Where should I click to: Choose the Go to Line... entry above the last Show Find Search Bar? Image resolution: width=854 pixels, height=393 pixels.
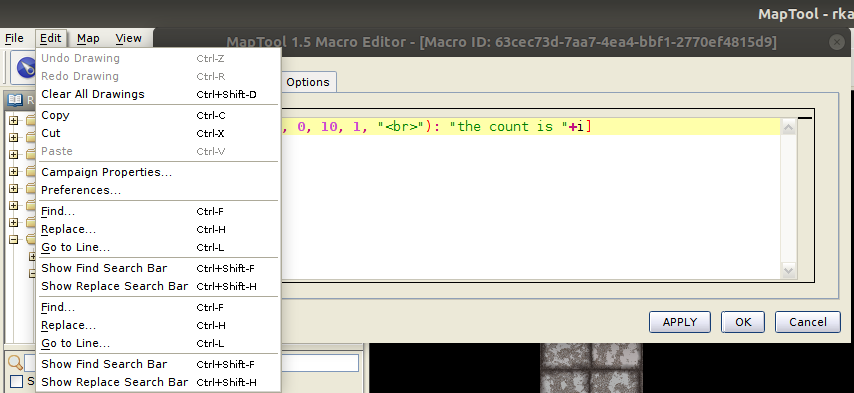(x=158, y=343)
